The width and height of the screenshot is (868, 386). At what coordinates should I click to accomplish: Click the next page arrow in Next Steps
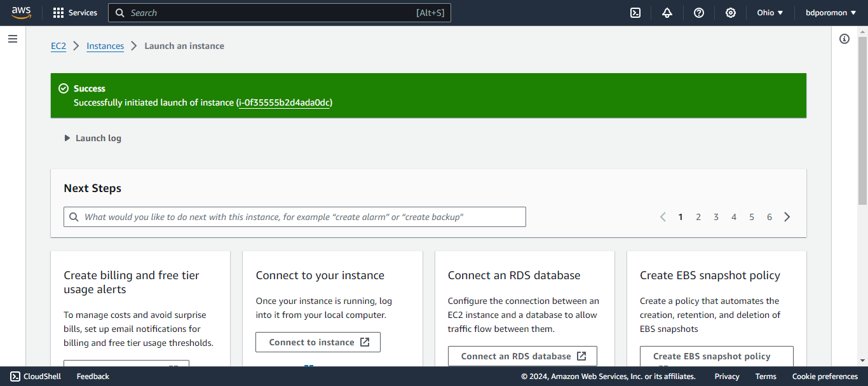pos(787,217)
